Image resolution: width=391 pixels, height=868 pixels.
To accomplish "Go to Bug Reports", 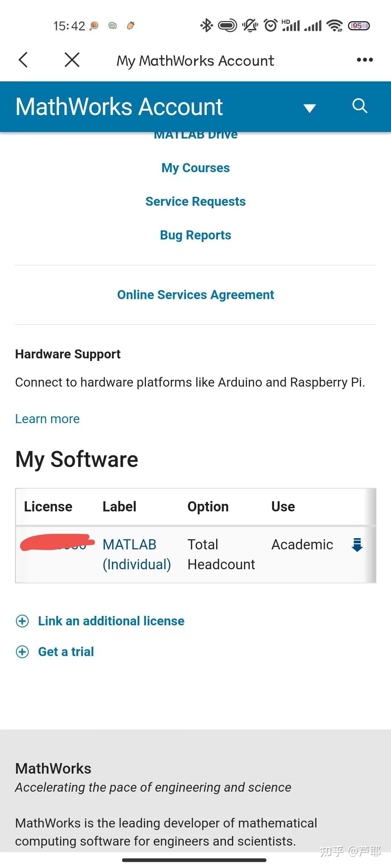I will tap(195, 235).
